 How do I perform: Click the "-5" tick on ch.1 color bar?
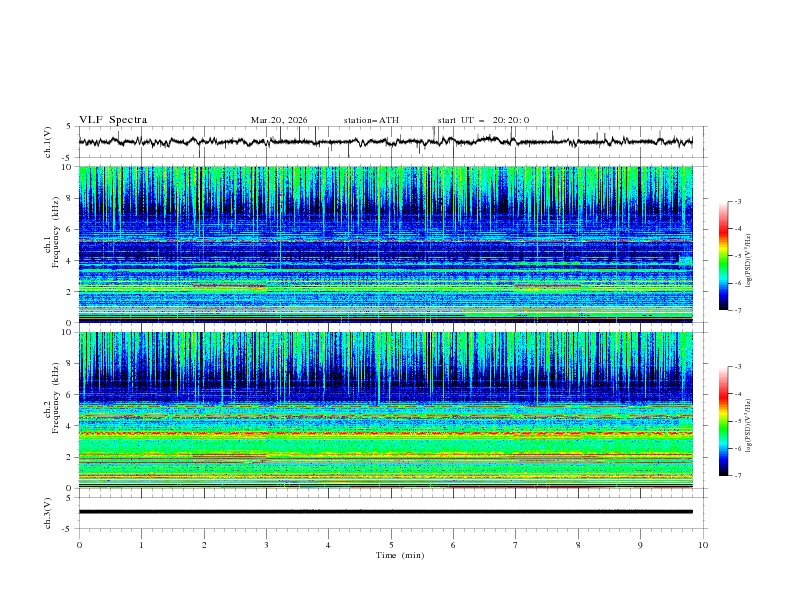point(737,256)
